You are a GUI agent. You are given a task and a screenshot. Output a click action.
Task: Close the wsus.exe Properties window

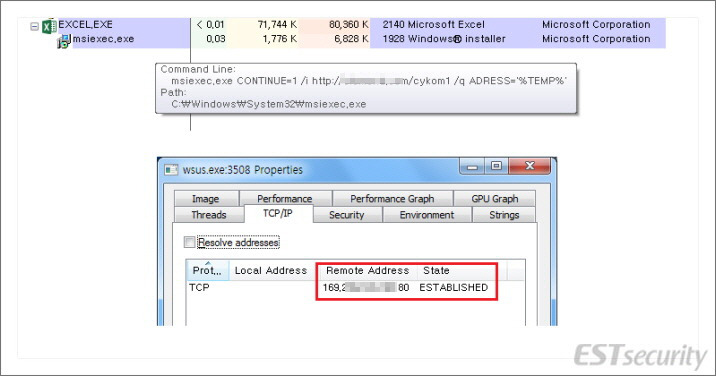[x=529, y=166]
